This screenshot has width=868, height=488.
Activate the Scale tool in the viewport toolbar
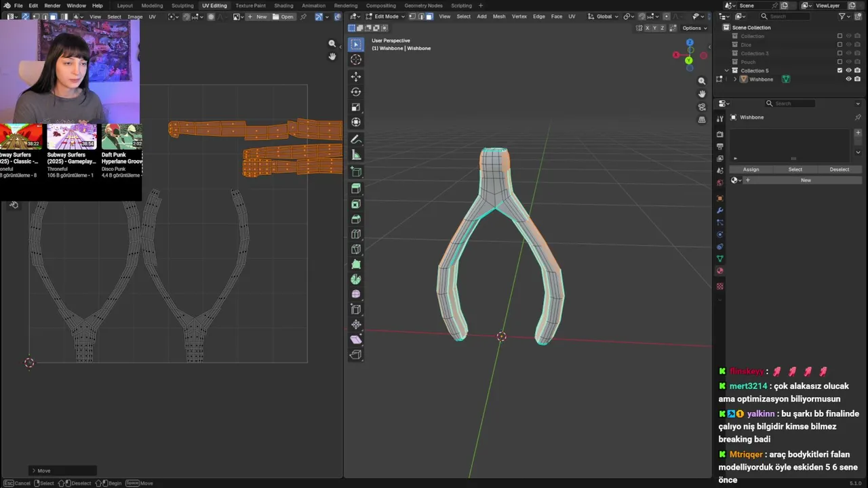click(x=356, y=107)
